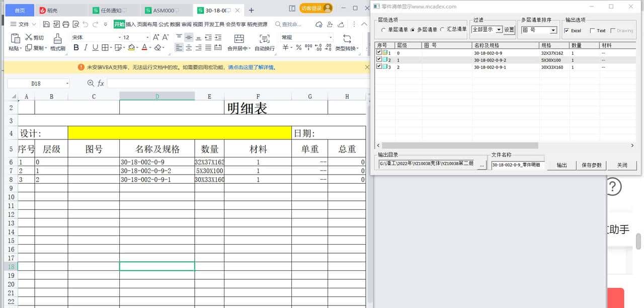Enable the Text output checkbox
This screenshot has width=644, height=308.
point(593,30)
